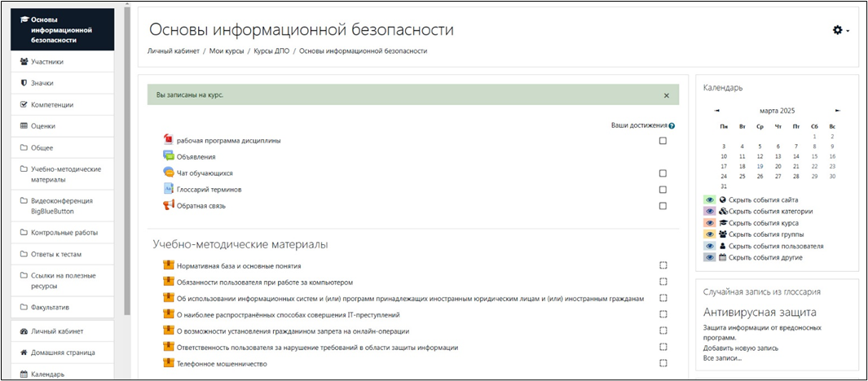Hide course events with eye toggle
This screenshot has height=381, width=868.
(710, 223)
